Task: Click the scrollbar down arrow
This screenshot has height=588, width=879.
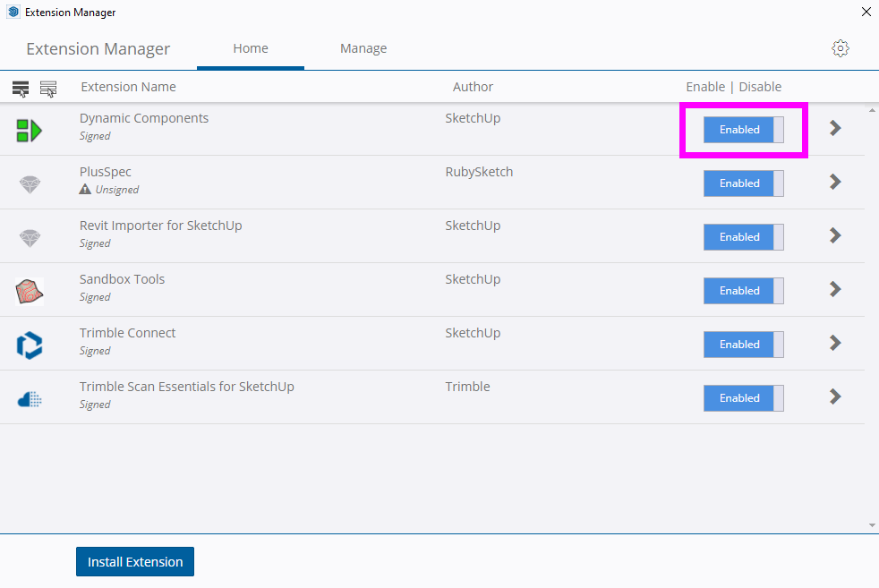Action: 872,525
